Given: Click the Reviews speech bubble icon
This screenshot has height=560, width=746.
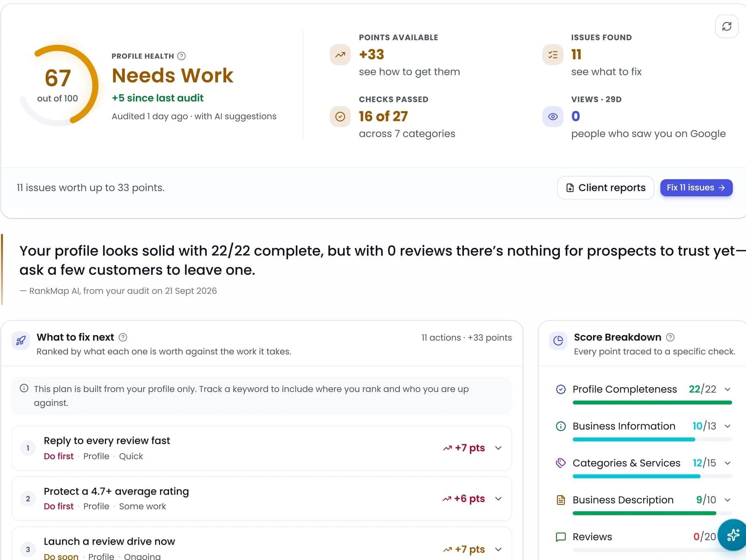Looking at the screenshot, I should coord(561,537).
